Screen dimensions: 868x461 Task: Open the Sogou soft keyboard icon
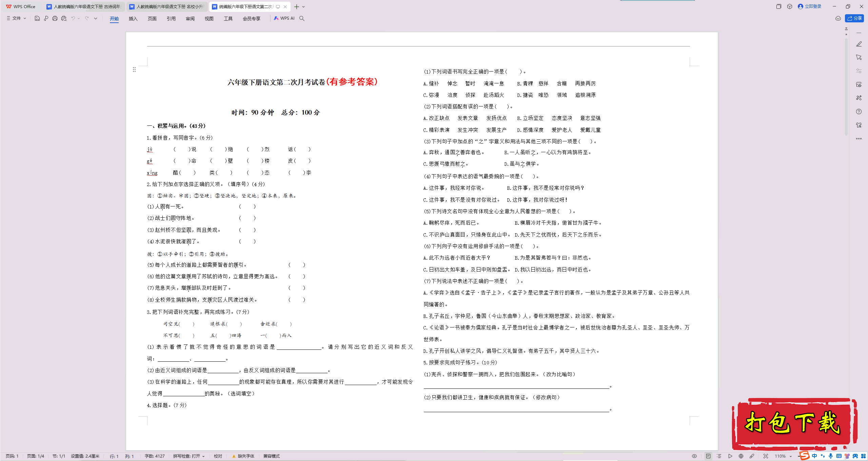click(x=839, y=456)
